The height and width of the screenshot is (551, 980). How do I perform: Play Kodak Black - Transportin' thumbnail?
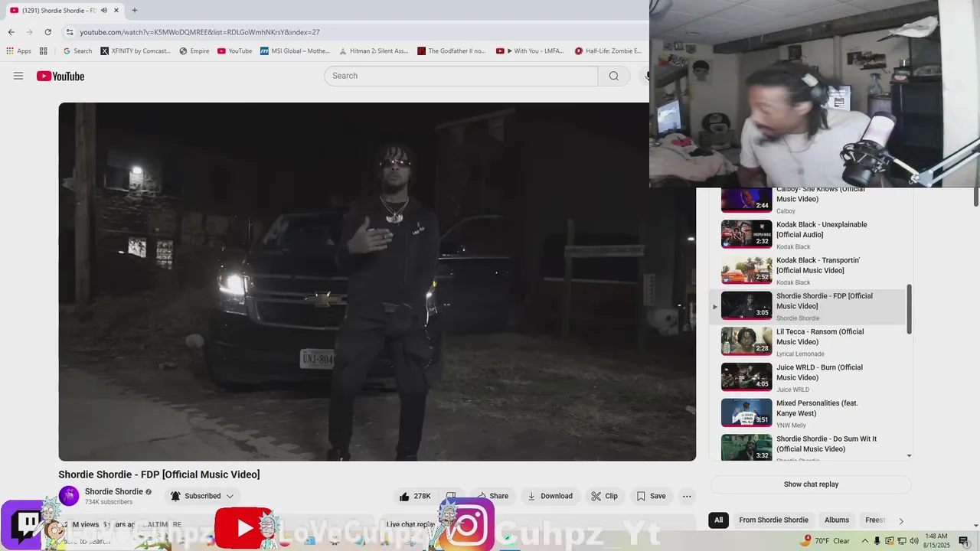tap(746, 270)
